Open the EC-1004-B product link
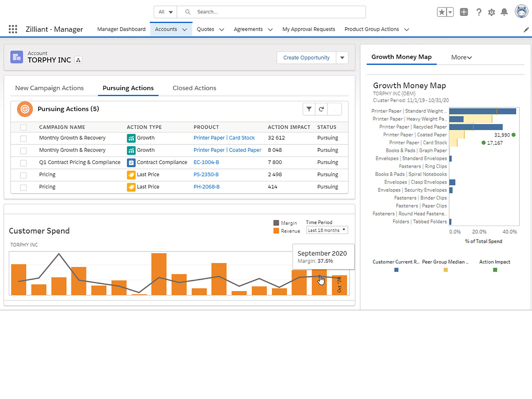Image resolution: width=532 pixels, height=399 pixels. (x=206, y=163)
